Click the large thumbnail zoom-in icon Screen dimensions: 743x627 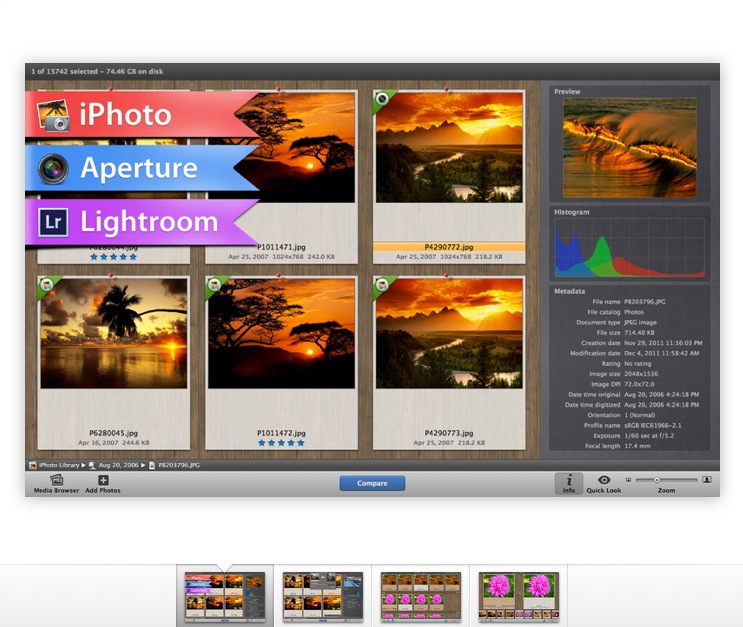click(x=707, y=480)
